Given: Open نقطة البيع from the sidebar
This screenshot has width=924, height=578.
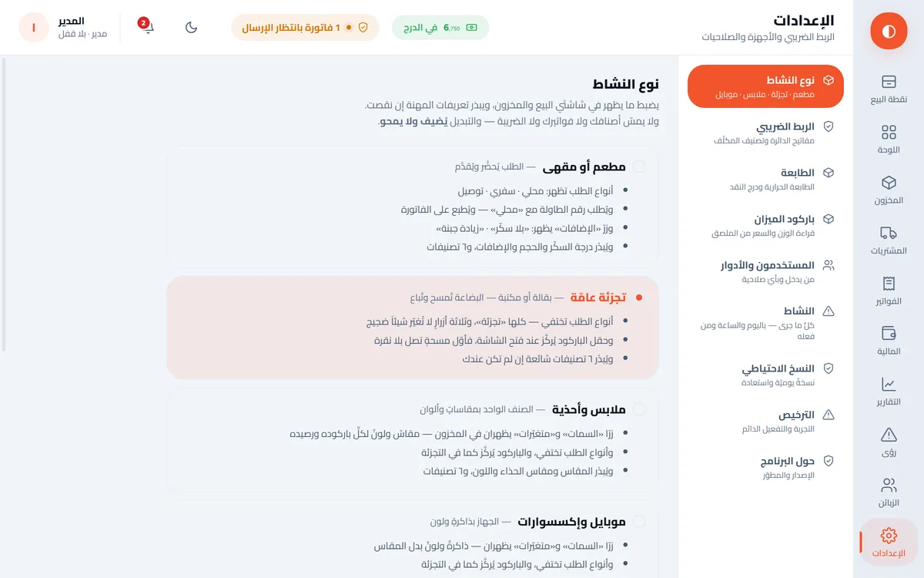Looking at the screenshot, I should pyautogui.click(x=889, y=89).
